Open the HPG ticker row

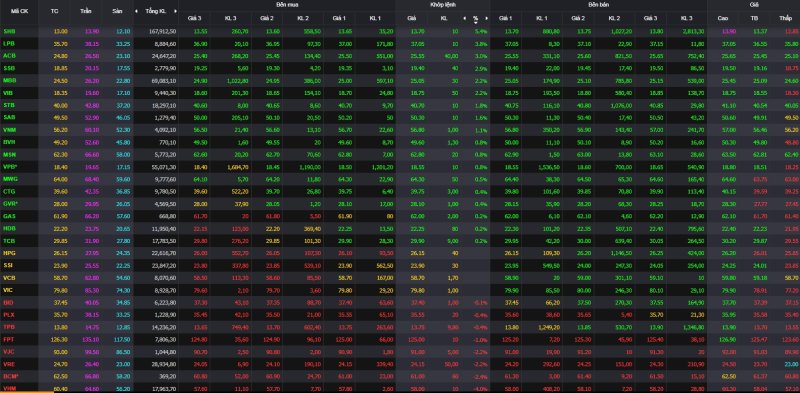9,253
